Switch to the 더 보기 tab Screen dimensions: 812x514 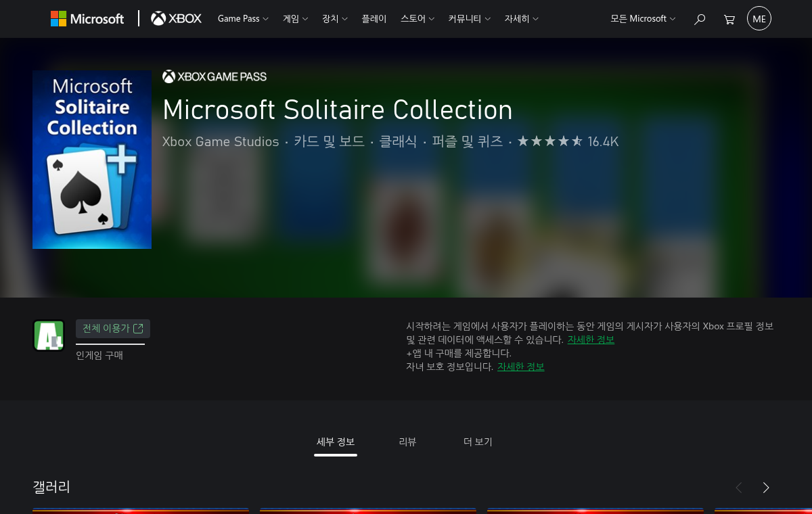(478, 442)
